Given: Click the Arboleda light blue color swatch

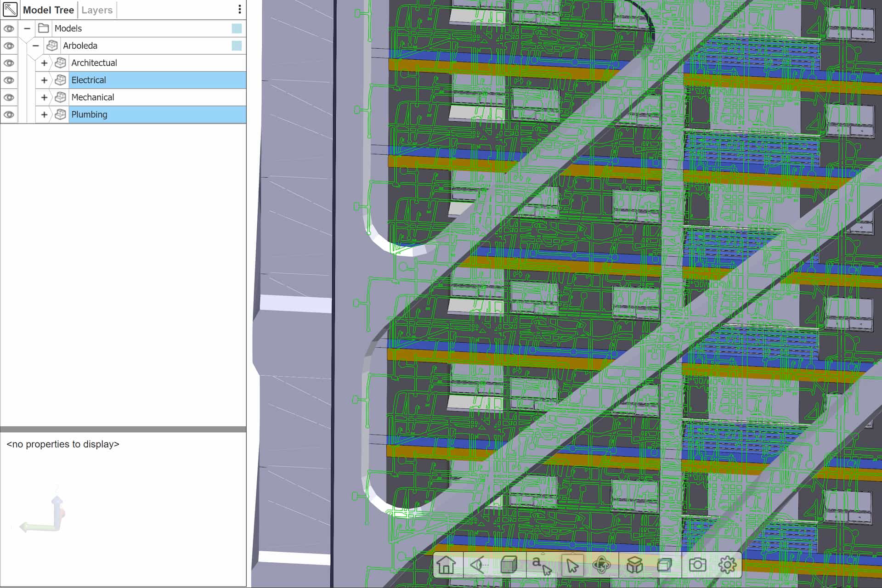Looking at the screenshot, I should (x=237, y=45).
